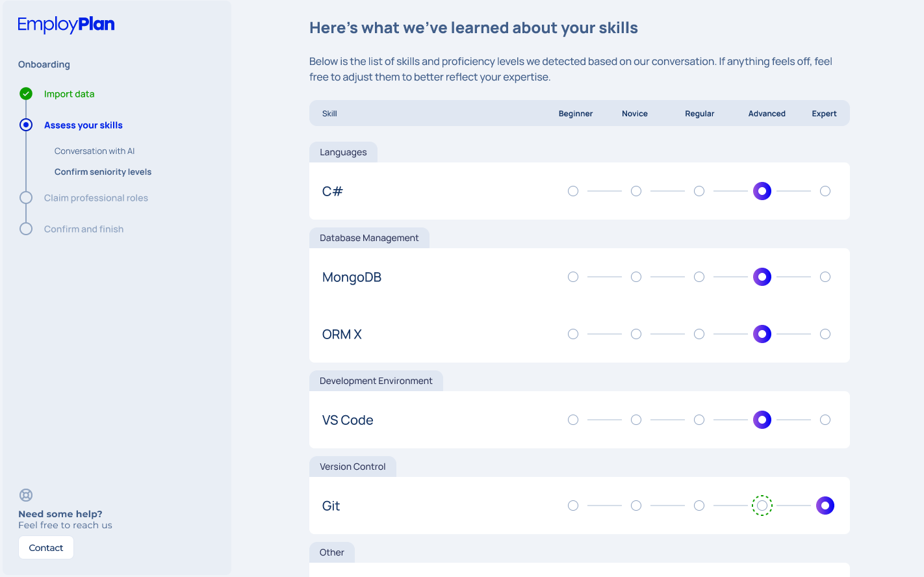Go to the Import data step
This screenshot has width=924, height=577.
[x=69, y=94]
